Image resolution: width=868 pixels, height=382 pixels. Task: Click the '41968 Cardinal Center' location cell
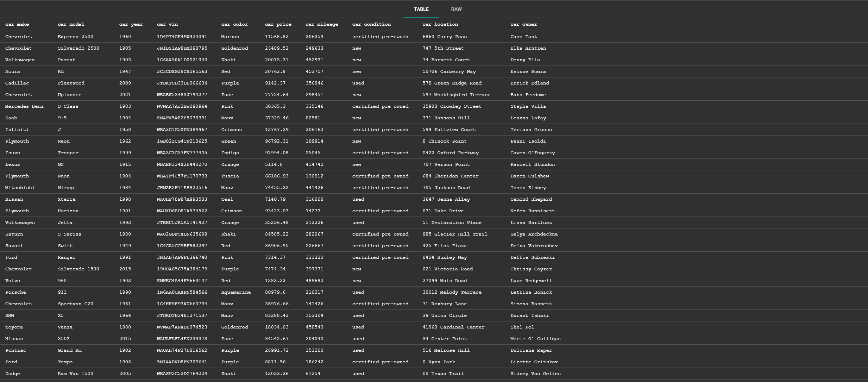[x=453, y=327]
